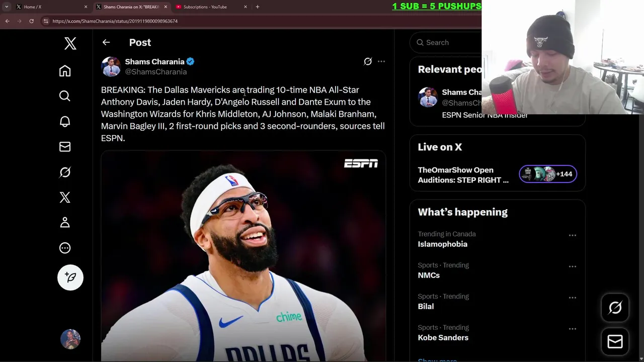Click Shams Charania verified badge
The width and height of the screenshot is (644, 362).
[x=190, y=61]
